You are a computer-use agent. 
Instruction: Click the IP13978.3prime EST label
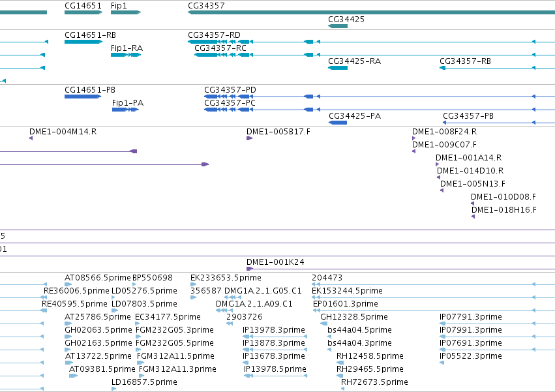274,330
